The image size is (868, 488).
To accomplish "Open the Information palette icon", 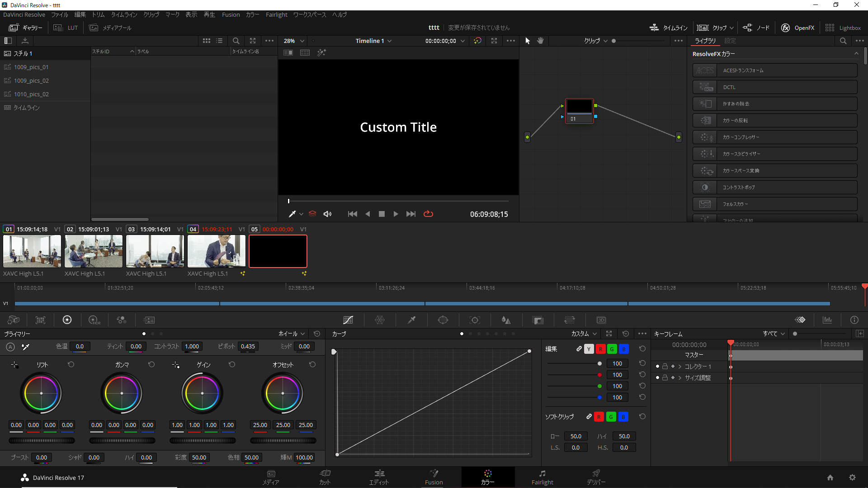I will [x=854, y=320].
